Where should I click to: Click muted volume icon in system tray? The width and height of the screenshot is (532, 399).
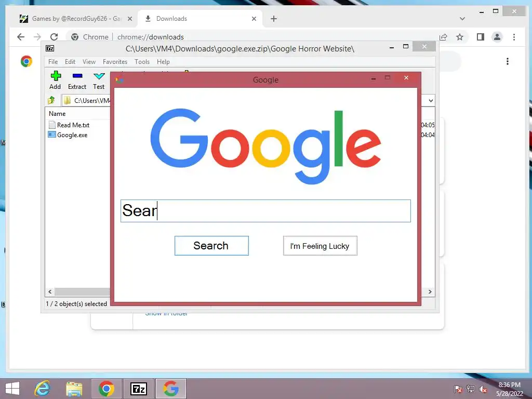point(483,389)
